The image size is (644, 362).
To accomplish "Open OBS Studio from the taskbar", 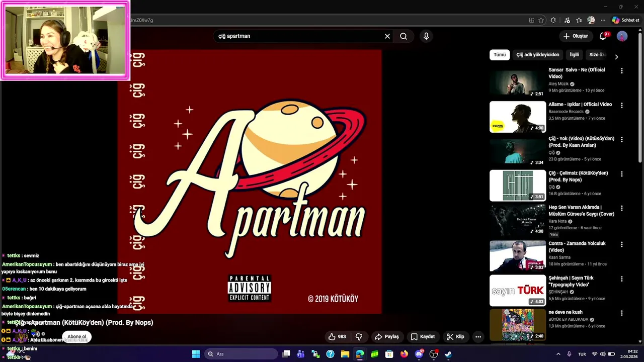I will 434,354.
